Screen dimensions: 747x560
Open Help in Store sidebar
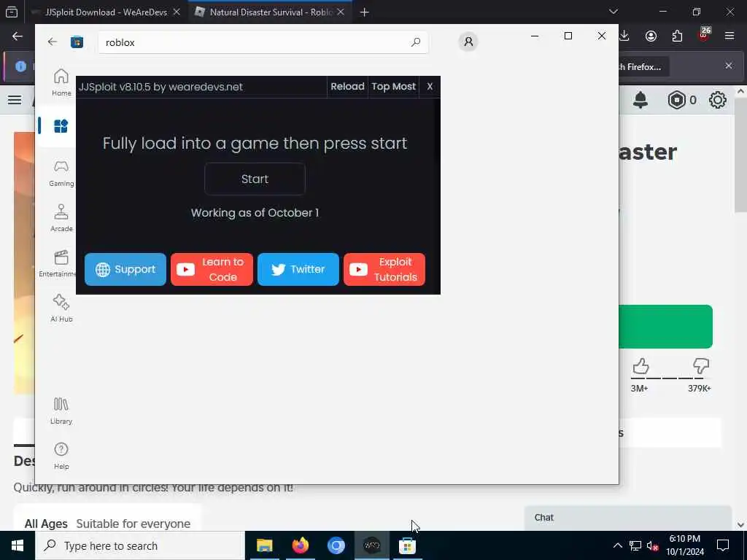[61, 456]
